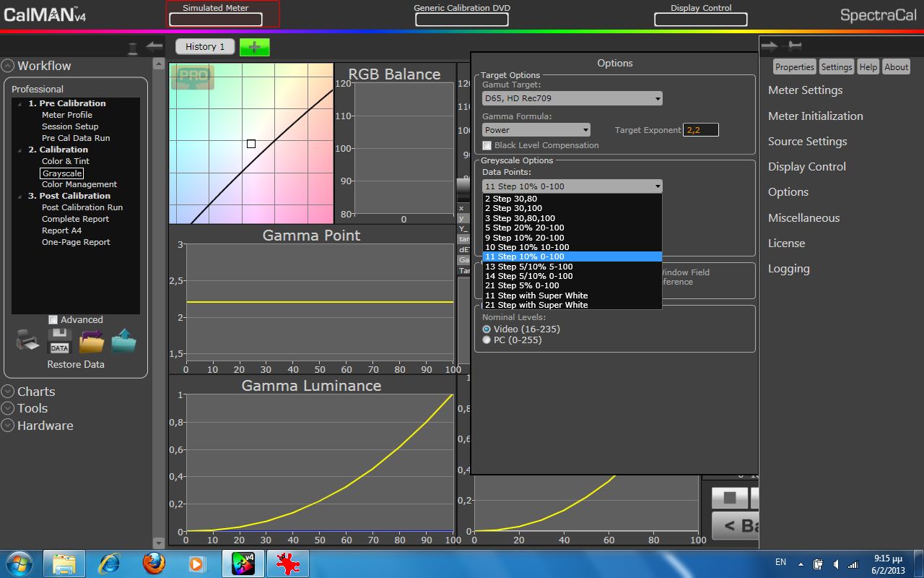Click the Target Exponent input field

[700, 130]
